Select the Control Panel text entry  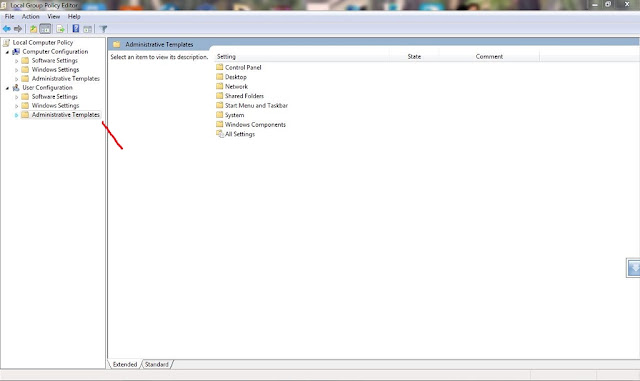point(243,67)
